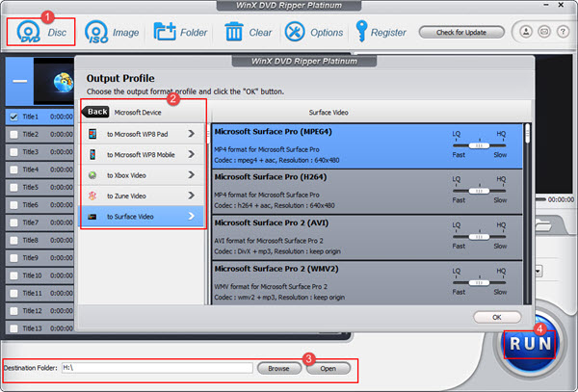The width and height of the screenshot is (578, 392).
Task: Start ripping with the RUN button
Action: click(x=530, y=344)
